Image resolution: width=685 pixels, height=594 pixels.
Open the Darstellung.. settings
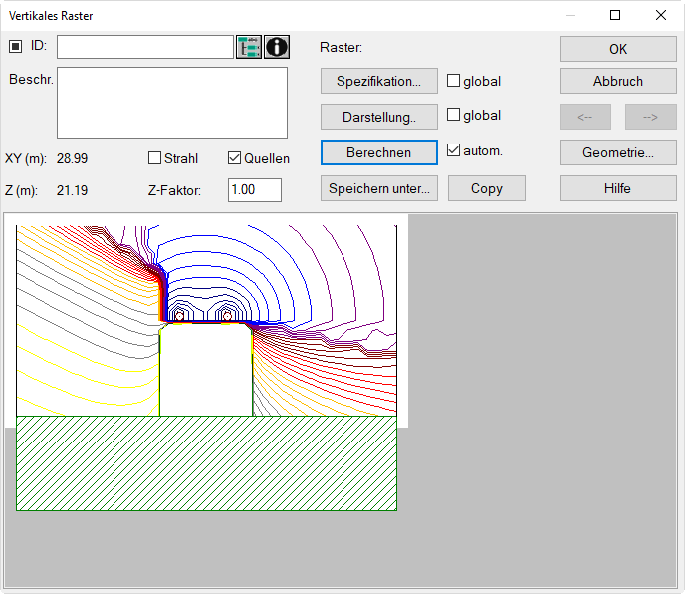[x=379, y=117]
